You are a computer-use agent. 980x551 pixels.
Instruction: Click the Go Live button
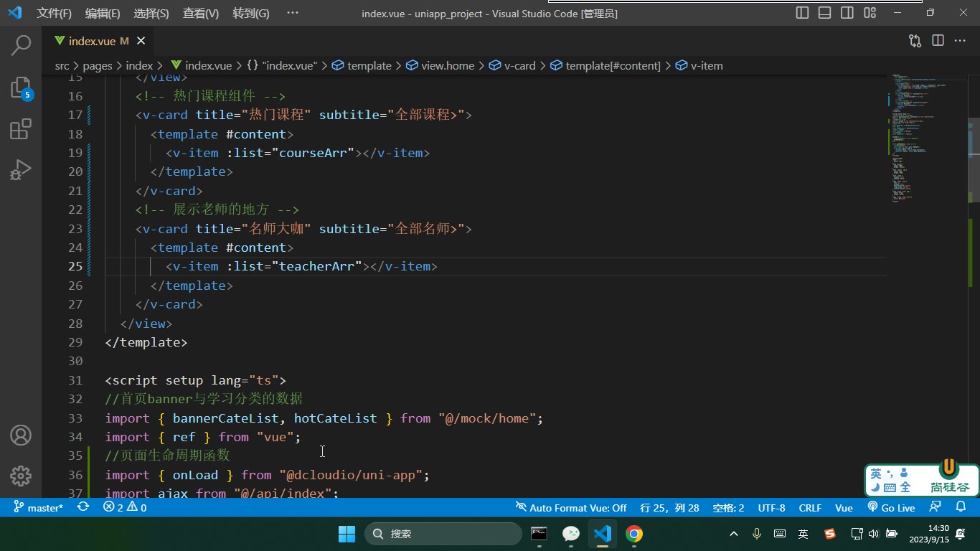(x=892, y=507)
